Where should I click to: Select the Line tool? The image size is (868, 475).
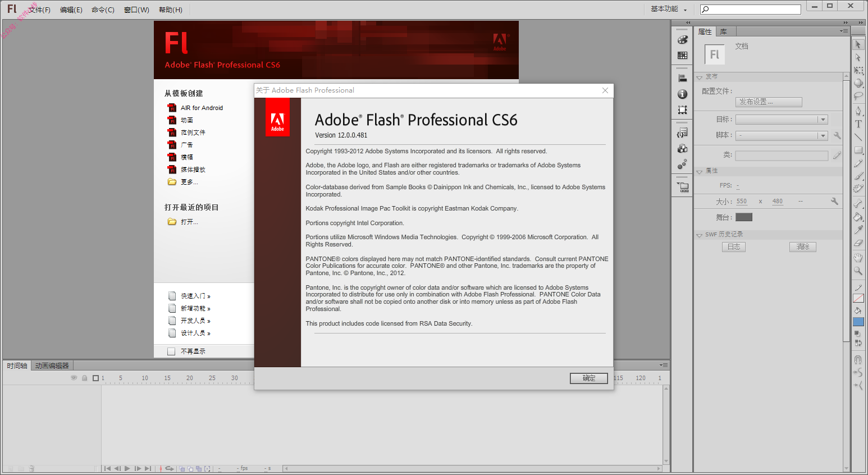point(858,137)
